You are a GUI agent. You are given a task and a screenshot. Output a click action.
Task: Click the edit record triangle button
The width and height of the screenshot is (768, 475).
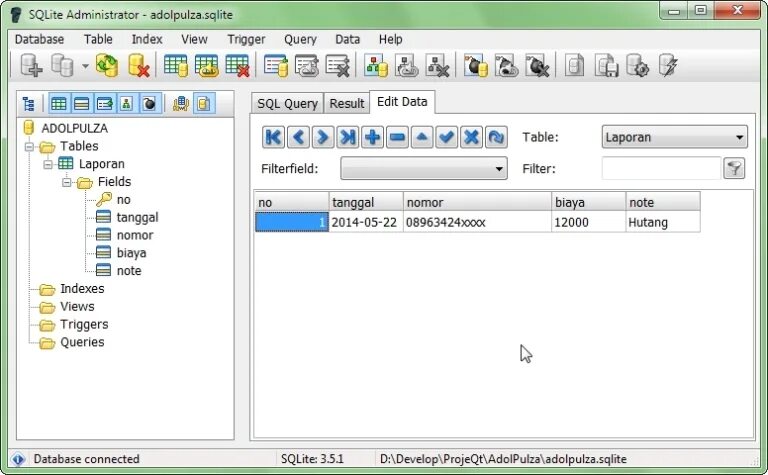[422, 137]
